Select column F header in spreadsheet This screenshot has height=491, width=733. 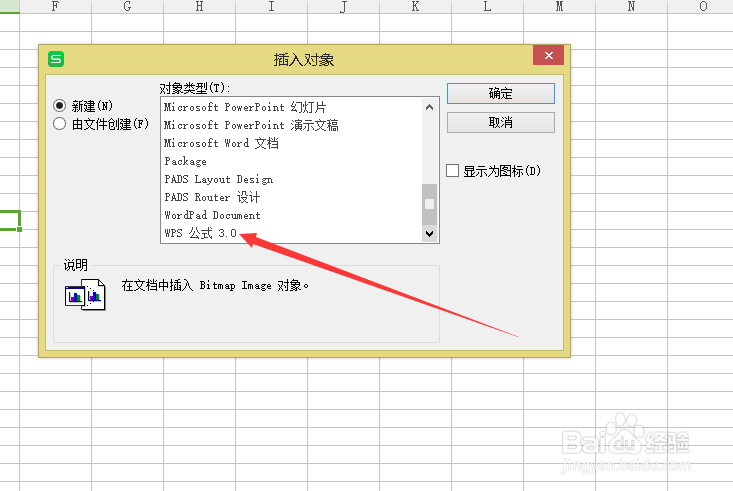coord(56,7)
